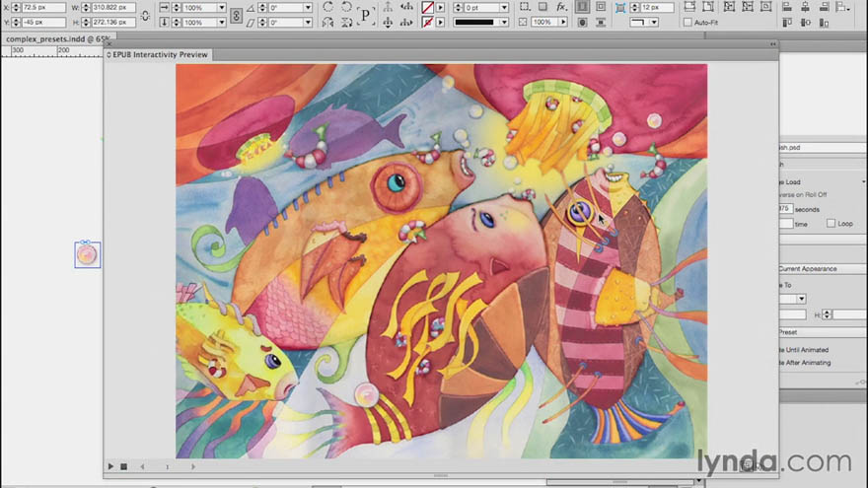The height and width of the screenshot is (488, 868).
Task: Open the Scale Y percentage dropdown
Action: (x=221, y=23)
